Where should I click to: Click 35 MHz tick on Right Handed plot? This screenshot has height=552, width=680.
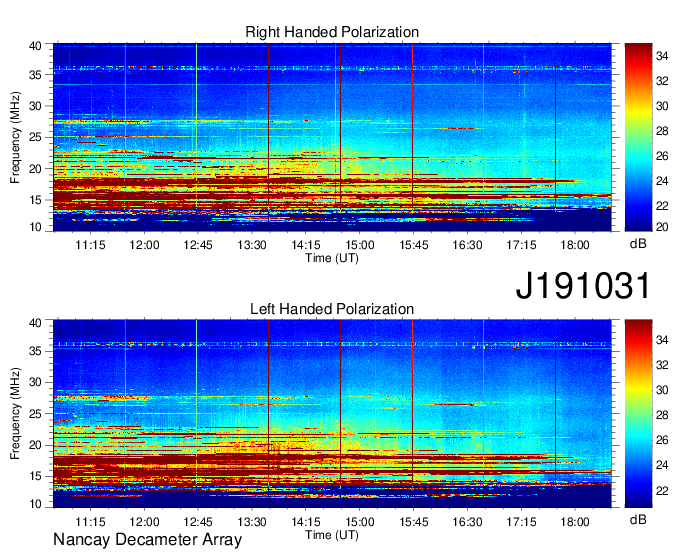tap(35, 75)
